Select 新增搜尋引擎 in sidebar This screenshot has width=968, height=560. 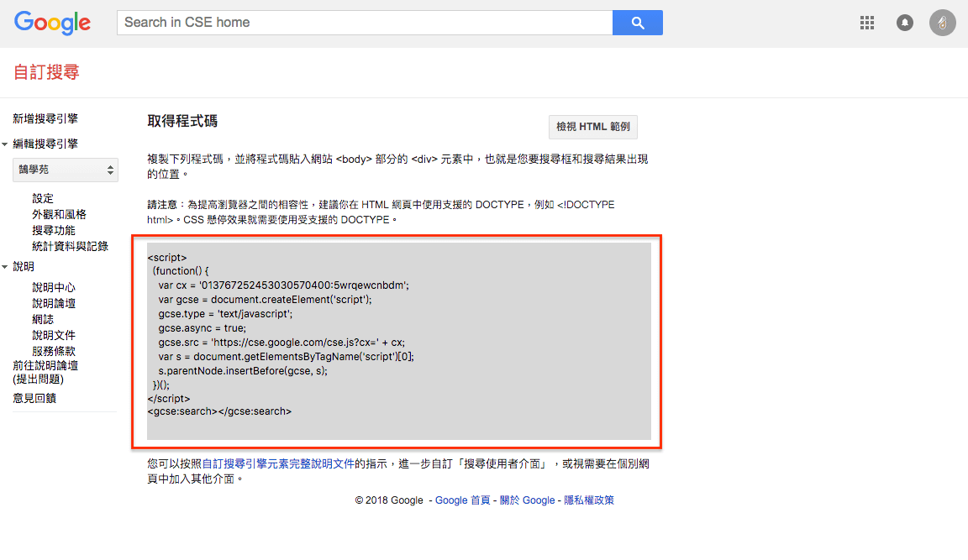[x=45, y=119]
